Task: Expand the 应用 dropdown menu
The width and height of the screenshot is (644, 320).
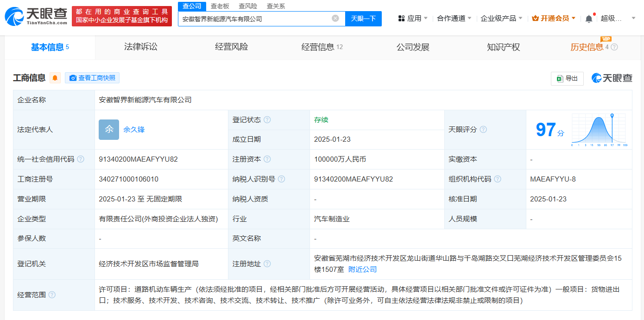Action: point(410,19)
